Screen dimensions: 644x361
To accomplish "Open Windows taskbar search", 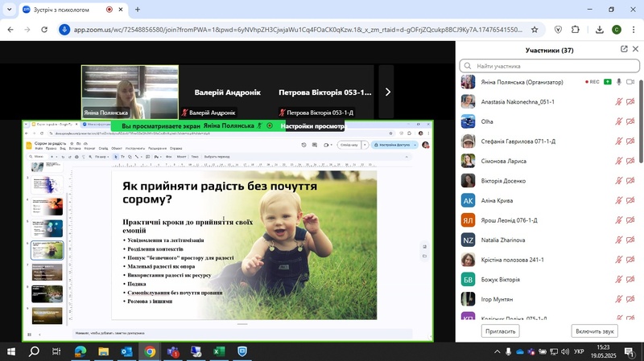I will [34, 351].
